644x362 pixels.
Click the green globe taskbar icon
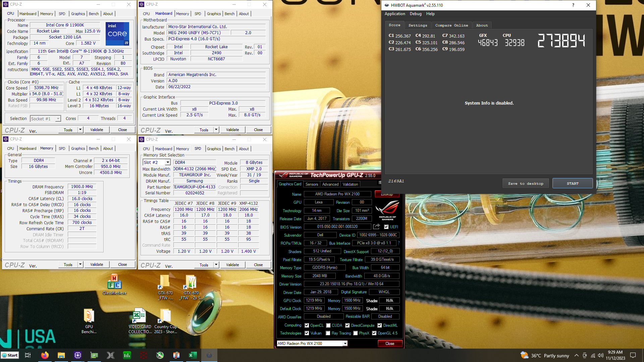(160, 355)
